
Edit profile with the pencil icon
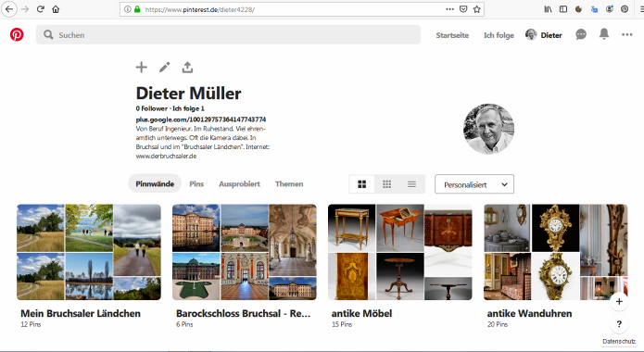(x=165, y=67)
